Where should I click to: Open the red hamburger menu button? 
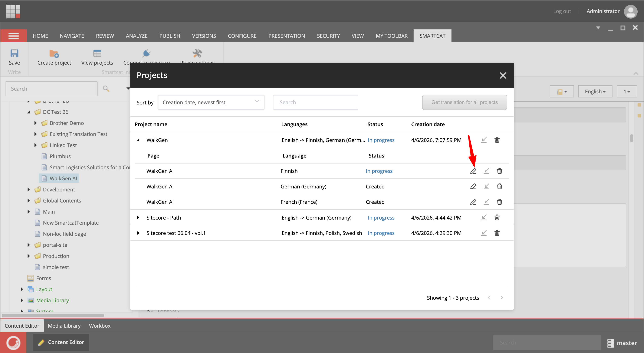13,36
